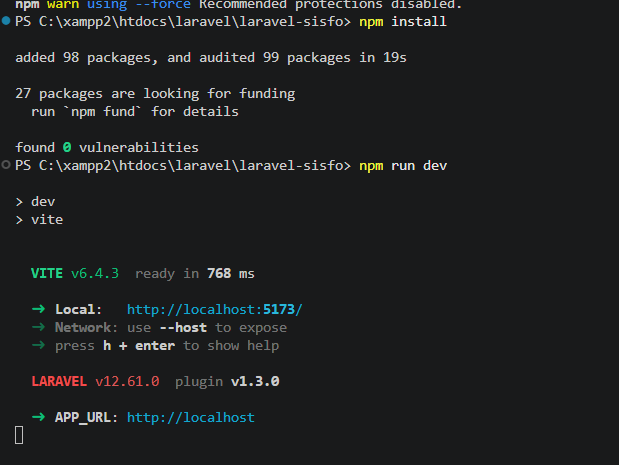This screenshot has height=465, width=619.
Task: Click the 'VITE v6.4.3' version text
Action: [x=75, y=274]
